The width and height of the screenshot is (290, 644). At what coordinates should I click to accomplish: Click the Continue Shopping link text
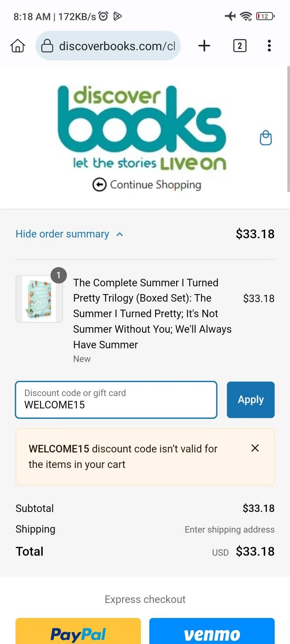[x=156, y=185]
